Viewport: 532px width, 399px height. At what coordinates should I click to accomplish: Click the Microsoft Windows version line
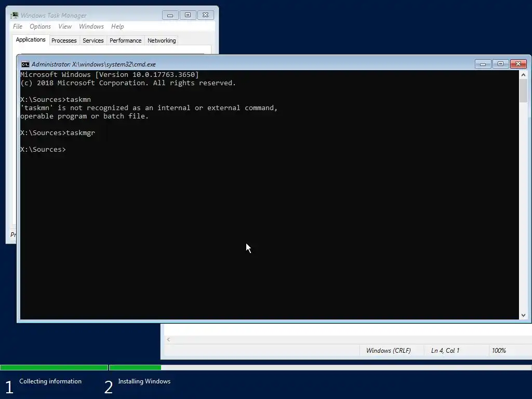tap(110, 75)
